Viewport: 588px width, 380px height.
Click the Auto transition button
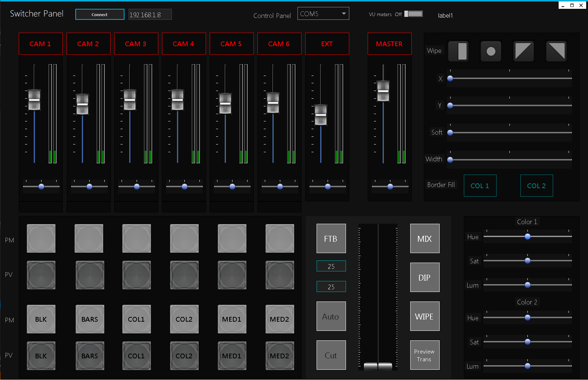(x=331, y=316)
